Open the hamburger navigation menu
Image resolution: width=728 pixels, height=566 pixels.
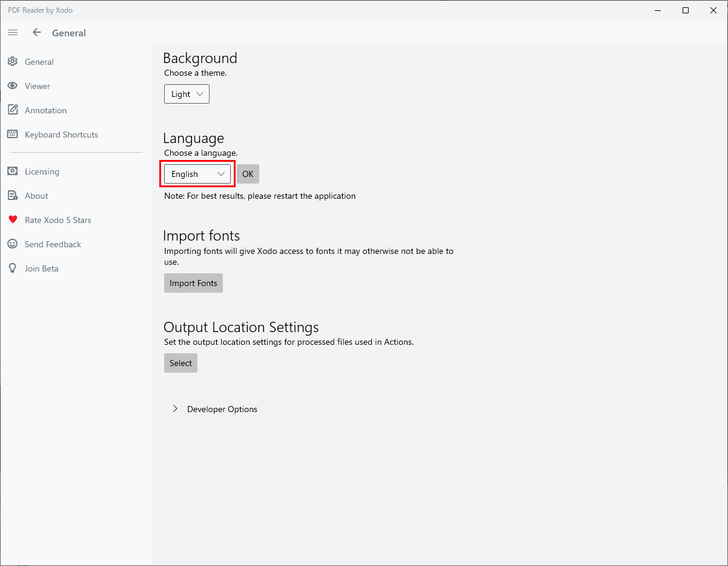(x=13, y=33)
